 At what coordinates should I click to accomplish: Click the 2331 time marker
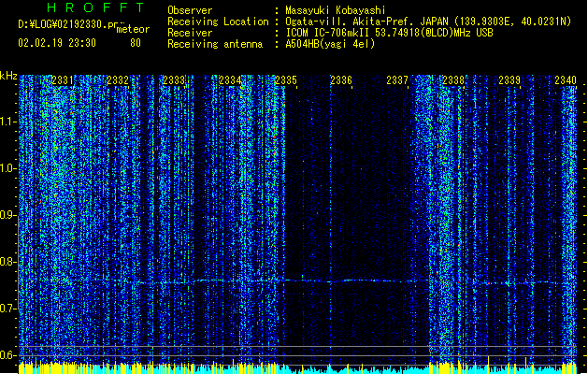click(63, 80)
